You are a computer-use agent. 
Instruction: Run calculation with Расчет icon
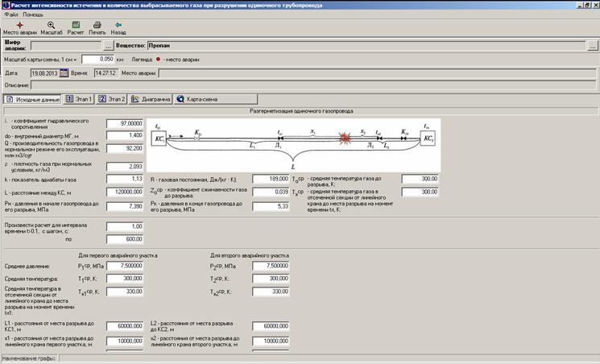coord(76,26)
